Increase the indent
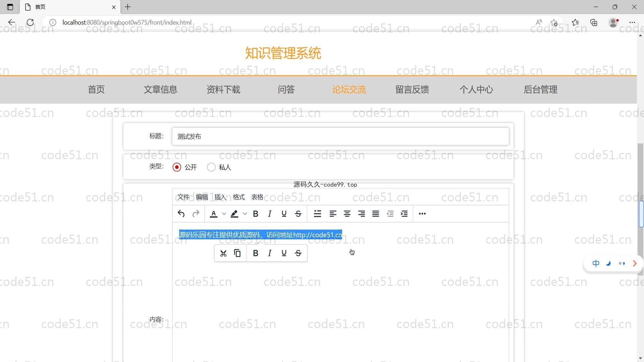This screenshot has width=644, height=362. click(x=404, y=214)
